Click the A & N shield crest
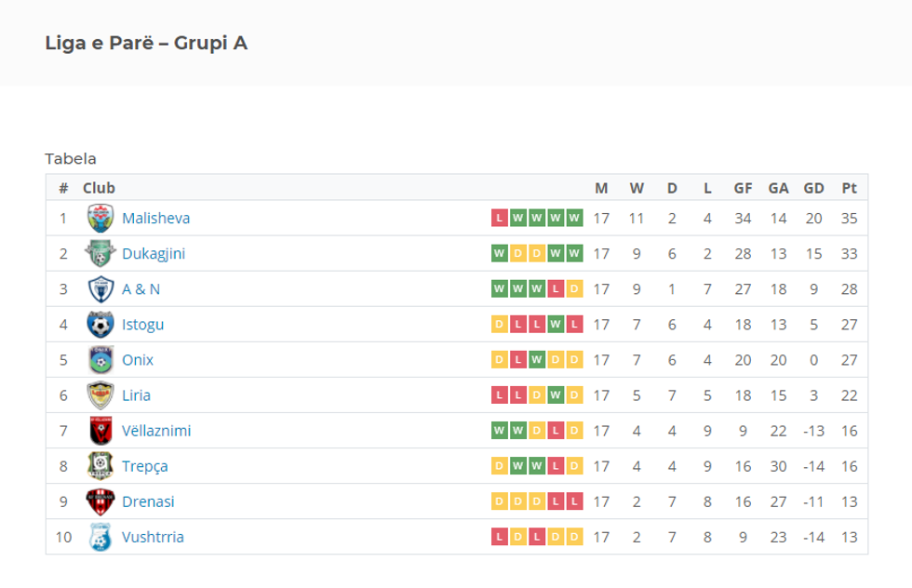Viewport: 912px width, 588px height. pos(100,288)
